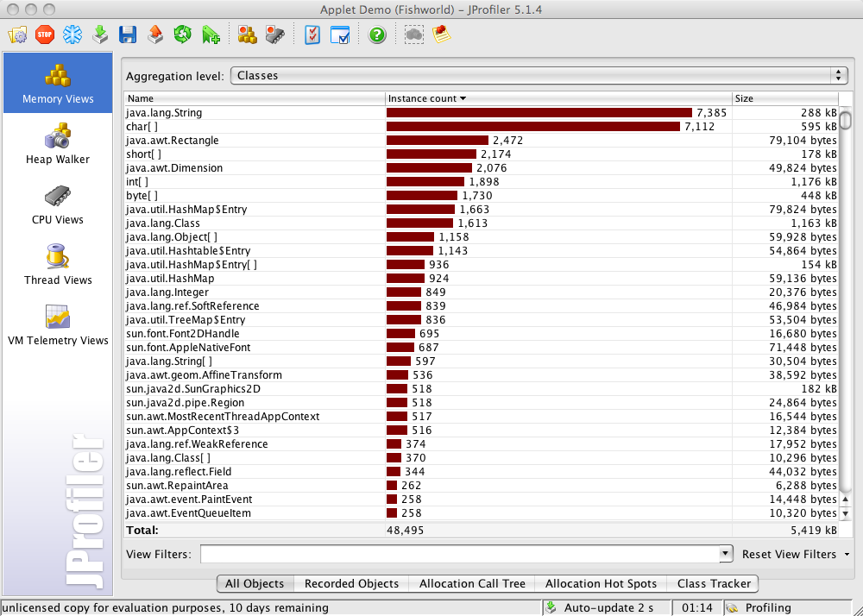Click the Size column header
Viewport: 863px width, 616px height.
pyautogui.click(x=784, y=98)
